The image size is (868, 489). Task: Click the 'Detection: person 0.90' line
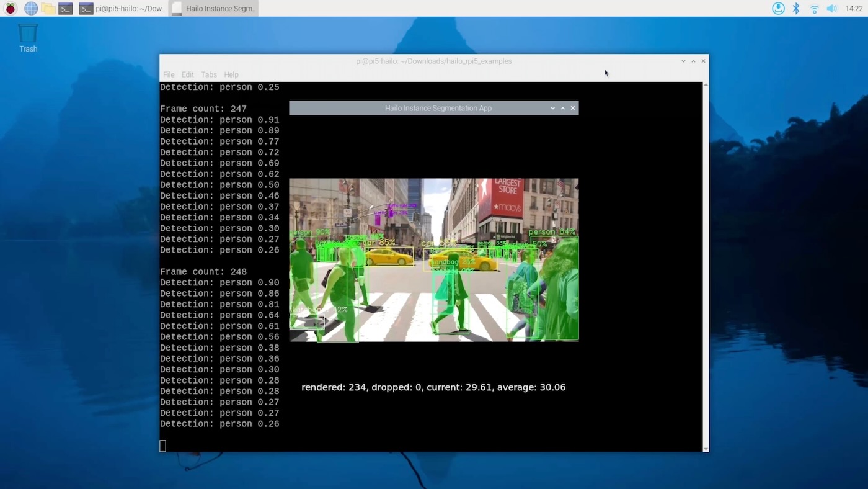coord(219,282)
